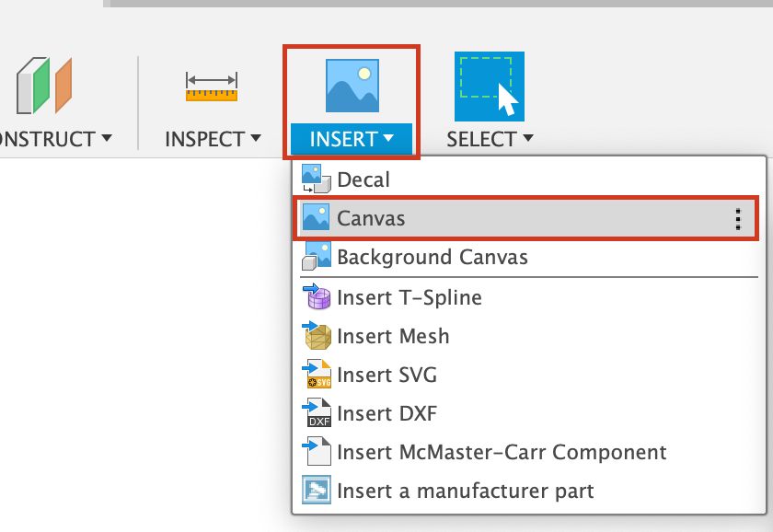The width and height of the screenshot is (773, 532).
Task: Click the Background Canvas icon
Action: click(x=317, y=257)
